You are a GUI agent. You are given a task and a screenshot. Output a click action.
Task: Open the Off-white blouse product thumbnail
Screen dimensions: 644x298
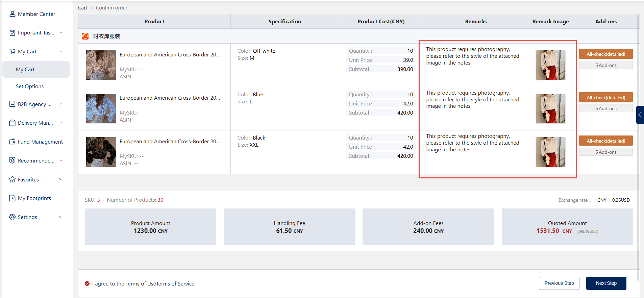pos(101,65)
